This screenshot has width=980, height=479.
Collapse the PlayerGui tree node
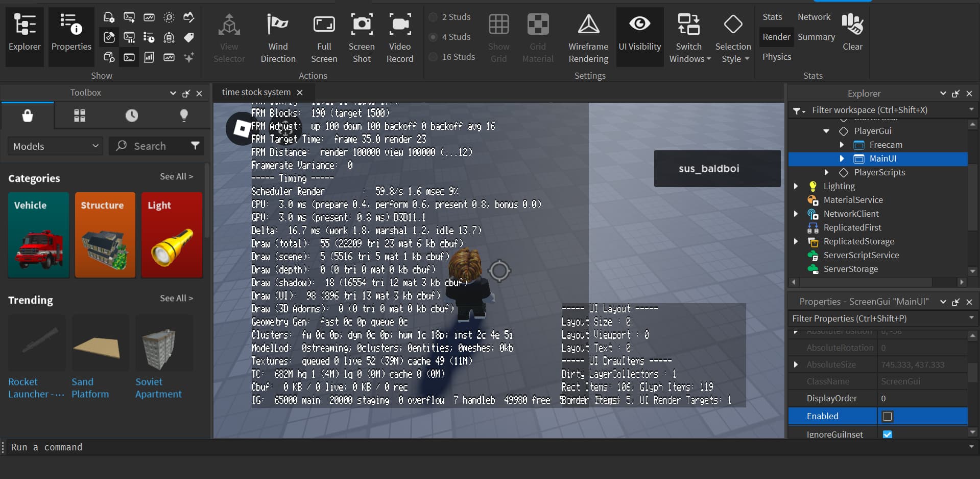[x=826, y=131]
